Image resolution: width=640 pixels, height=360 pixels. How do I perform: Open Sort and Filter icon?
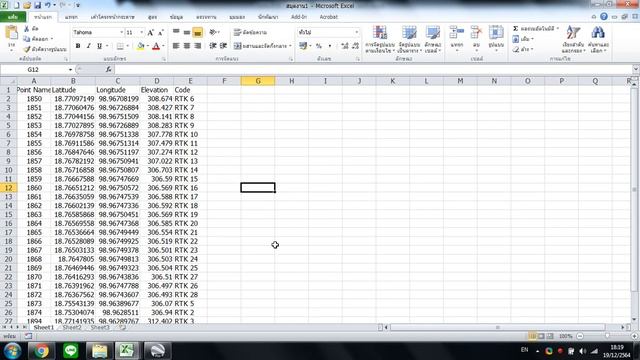coord(573,32)
